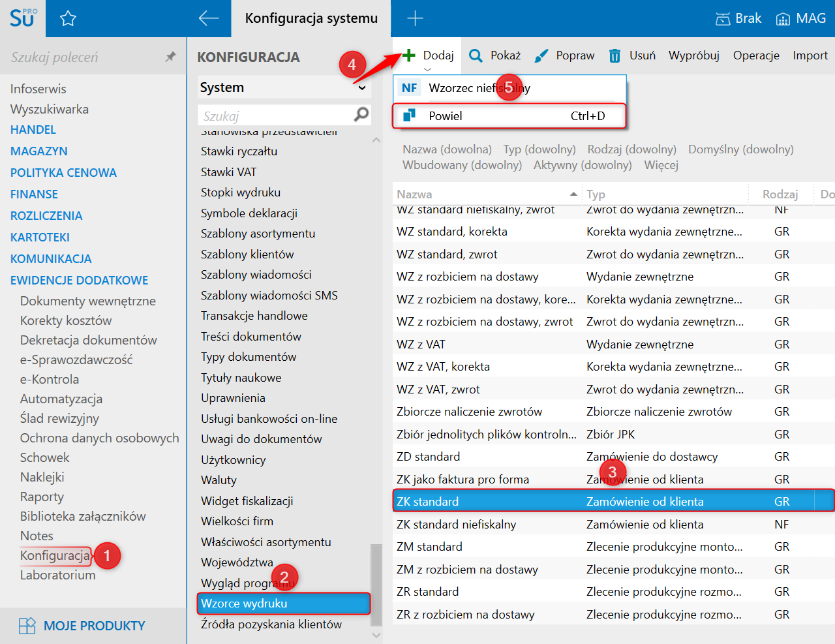Click the Moje Produkty icon
Image resolution: width=835 pixels, height=644 pixels.
tap(27, 626)
